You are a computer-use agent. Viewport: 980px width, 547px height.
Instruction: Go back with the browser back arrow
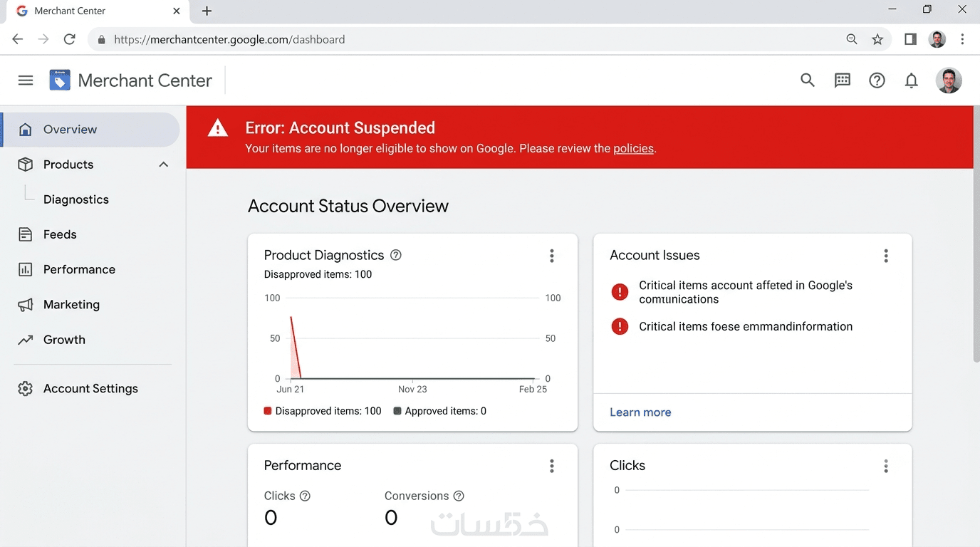click(x=18, y=39)
